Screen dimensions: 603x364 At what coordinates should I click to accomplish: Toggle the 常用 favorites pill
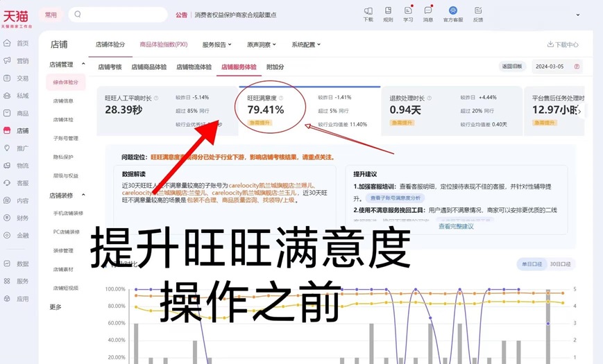tap(51, 15)
